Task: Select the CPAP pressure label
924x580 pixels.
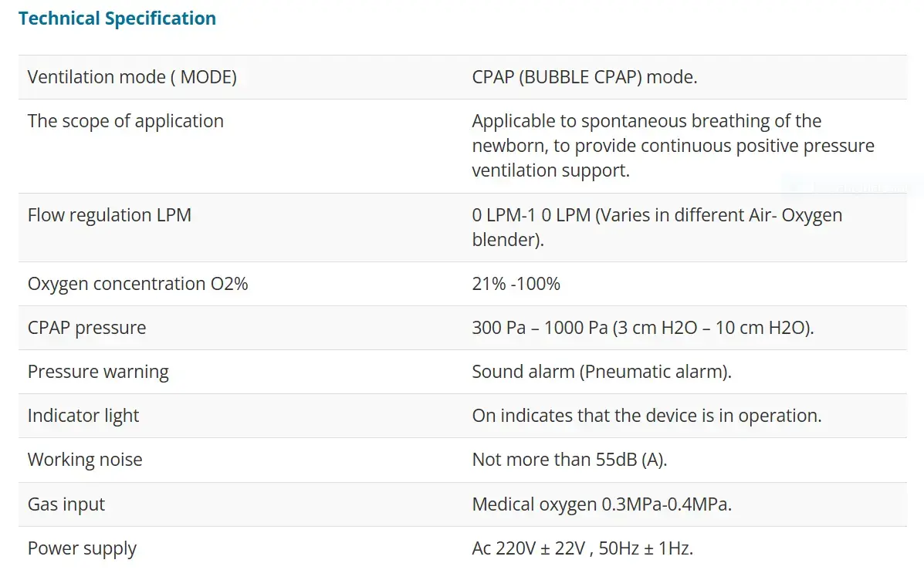Action: (x=86, y=328)
